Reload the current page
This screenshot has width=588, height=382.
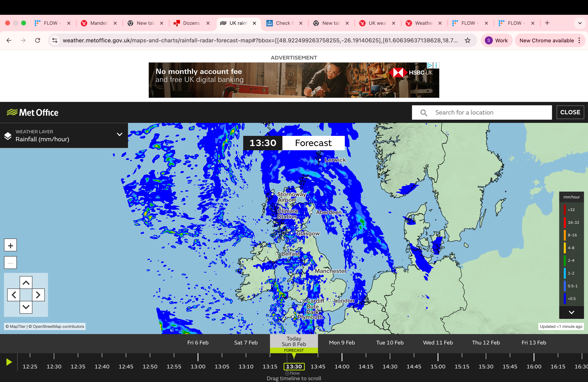click(x=38, y=41)
